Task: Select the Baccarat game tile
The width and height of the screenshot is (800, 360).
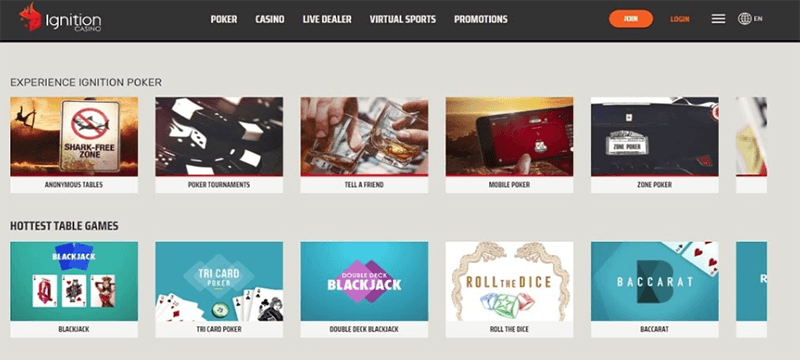Action: tap(655, 290)
